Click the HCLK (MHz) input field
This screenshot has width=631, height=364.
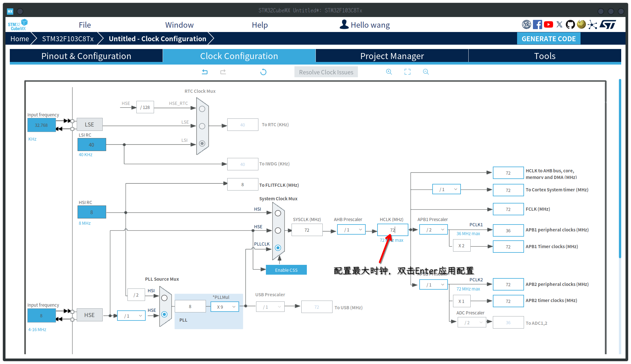point(393,230)
